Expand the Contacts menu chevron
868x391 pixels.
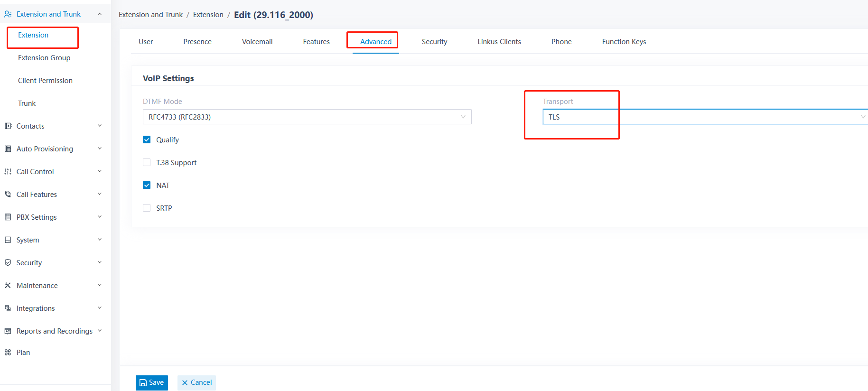click(x=100, y=126)
